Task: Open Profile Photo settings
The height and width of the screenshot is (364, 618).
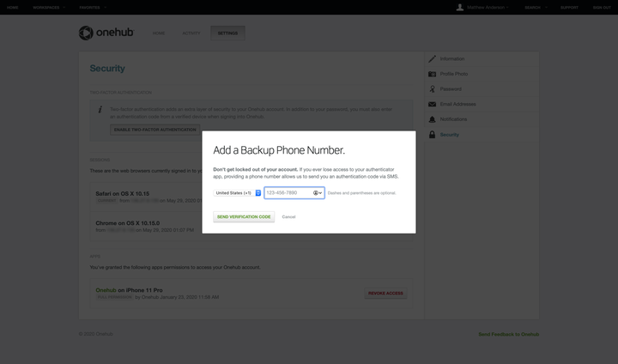Action: pos(454,74)
